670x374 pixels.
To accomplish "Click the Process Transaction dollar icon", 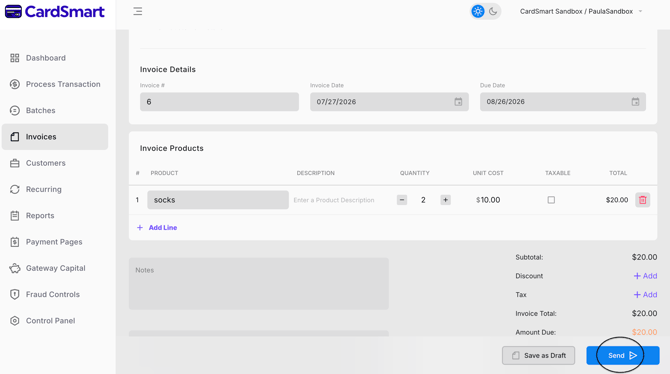I will pyautogui.click(x=15, y=84).
